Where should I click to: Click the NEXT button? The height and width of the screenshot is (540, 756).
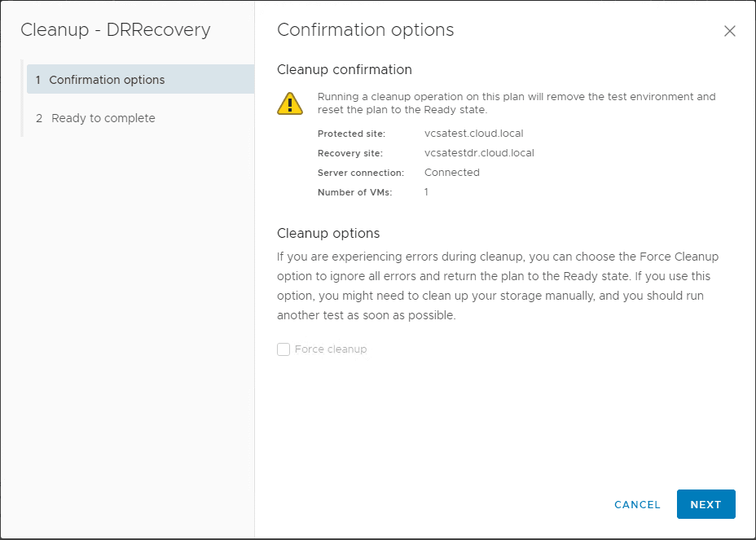click(x=705, y=504)
